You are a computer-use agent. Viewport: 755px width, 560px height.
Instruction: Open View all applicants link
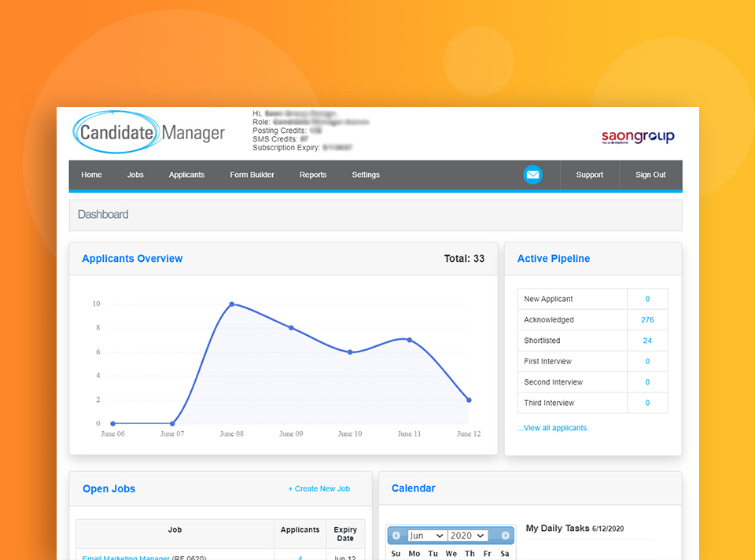point(553,427)
